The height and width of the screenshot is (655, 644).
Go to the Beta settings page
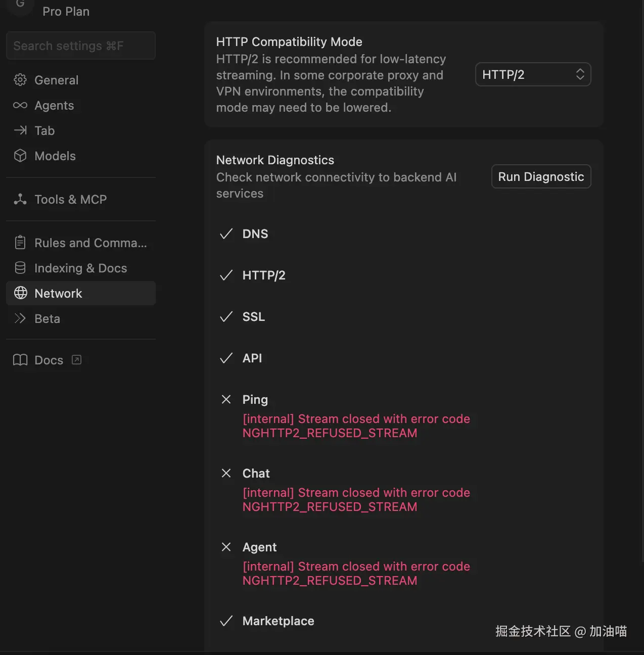(x=47, y=318)
